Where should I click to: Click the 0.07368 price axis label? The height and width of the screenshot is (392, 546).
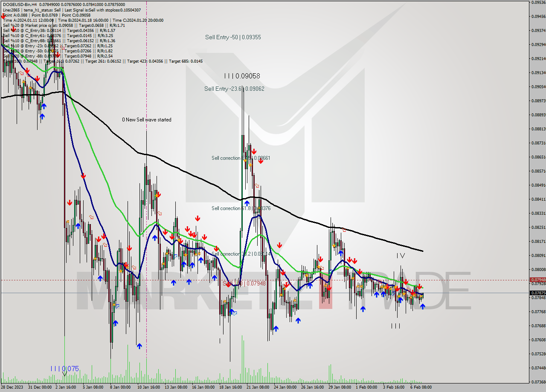click(x=538, y=381)
